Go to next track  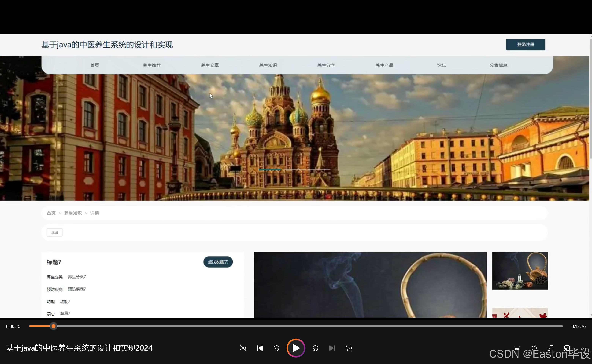point(332,348)
